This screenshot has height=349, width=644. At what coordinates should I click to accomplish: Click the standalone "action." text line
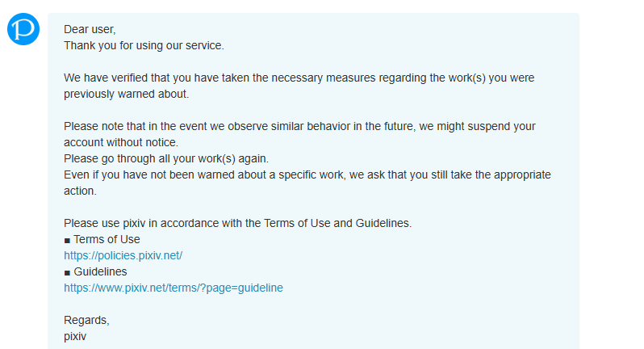(x=80, y=191)
